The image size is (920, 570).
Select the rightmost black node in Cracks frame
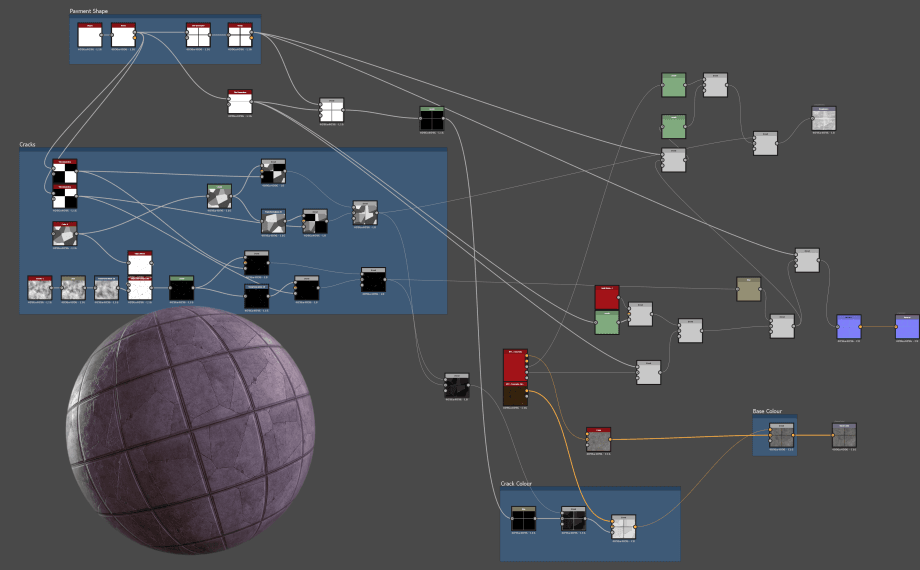[373, 280]
